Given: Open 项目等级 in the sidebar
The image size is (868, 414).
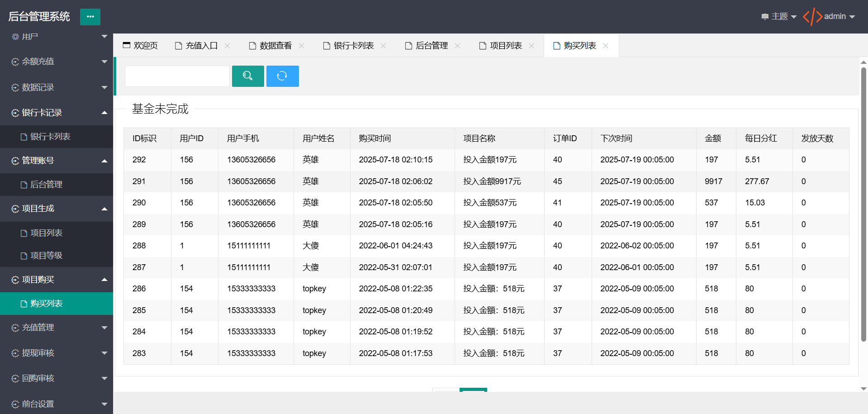Looking at the screenshot, I should [57, 256].
